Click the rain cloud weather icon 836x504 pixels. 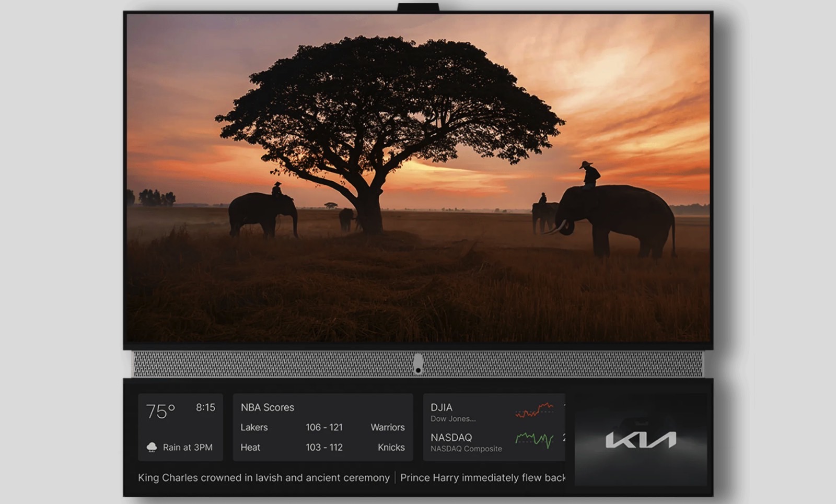[x=152, y=447]
